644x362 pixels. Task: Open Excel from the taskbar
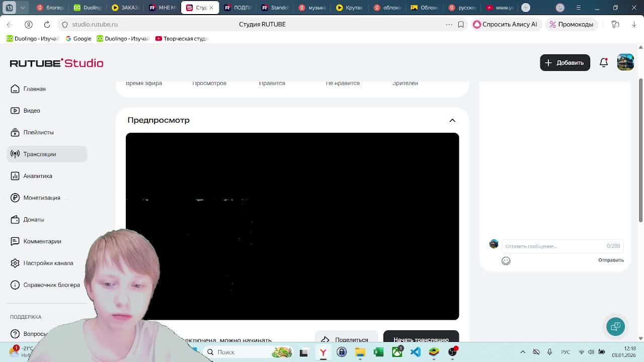(378, 352)
